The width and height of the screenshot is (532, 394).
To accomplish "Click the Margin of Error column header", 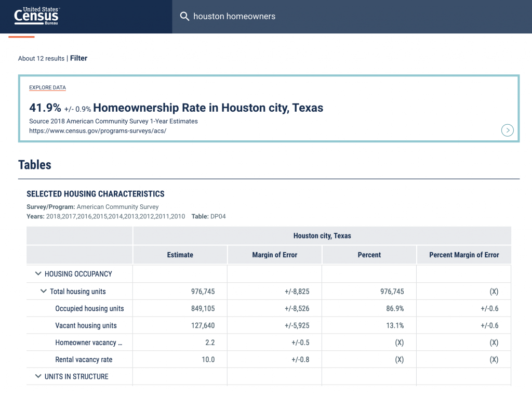I will click(x=274, y=255).
